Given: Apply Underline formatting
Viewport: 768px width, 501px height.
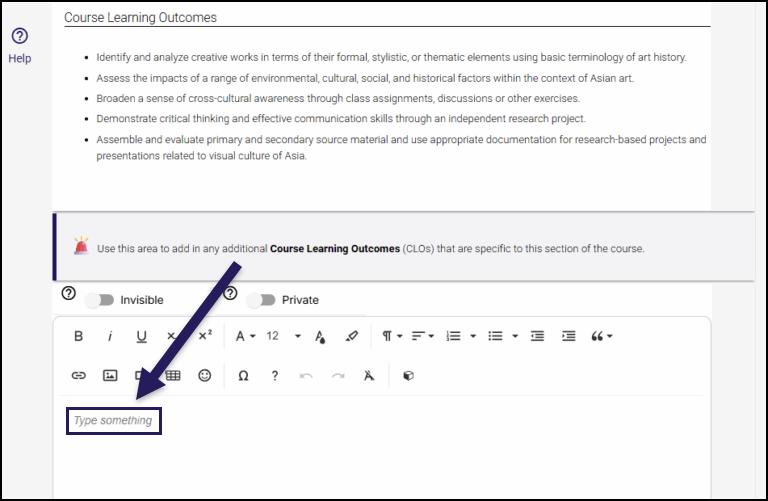Looking at the screenshot, I should (x=142, y=336).
